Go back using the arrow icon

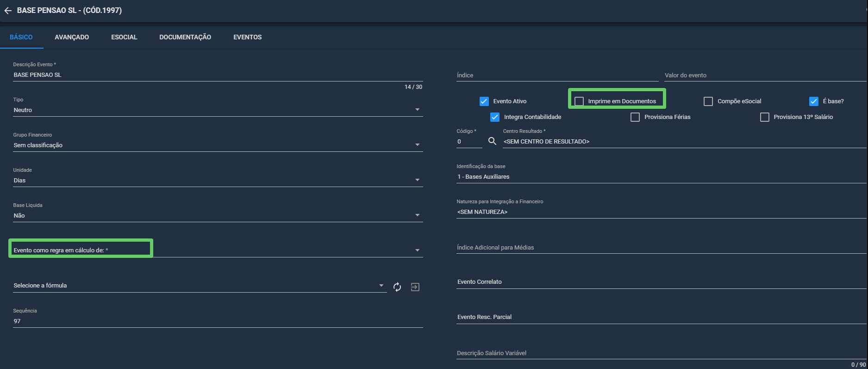(7, 11)
